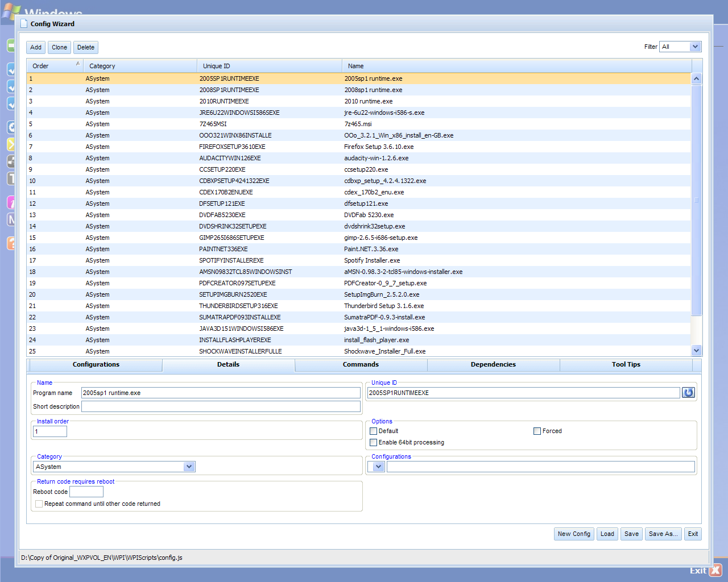The height and width of the screenshot is (582, 728).
Task: Click the regenerate Unique ID refresh icon
Action: click(x=688, y=393)
